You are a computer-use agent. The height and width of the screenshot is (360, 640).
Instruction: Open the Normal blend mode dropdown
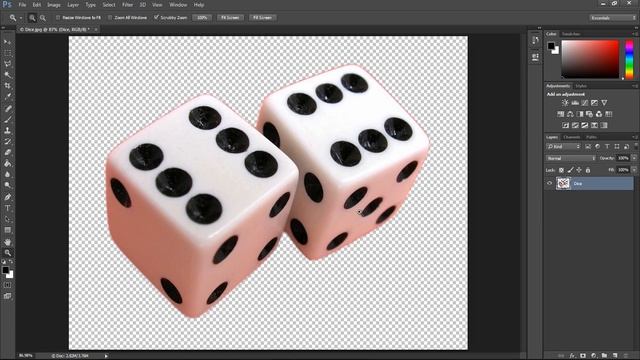point(571,158)
